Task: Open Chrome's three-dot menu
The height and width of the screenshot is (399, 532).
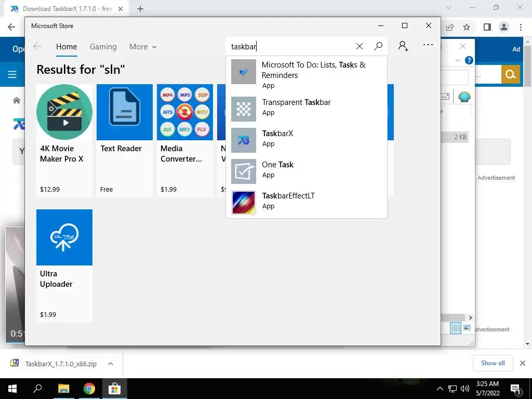Action: (521, 27)
